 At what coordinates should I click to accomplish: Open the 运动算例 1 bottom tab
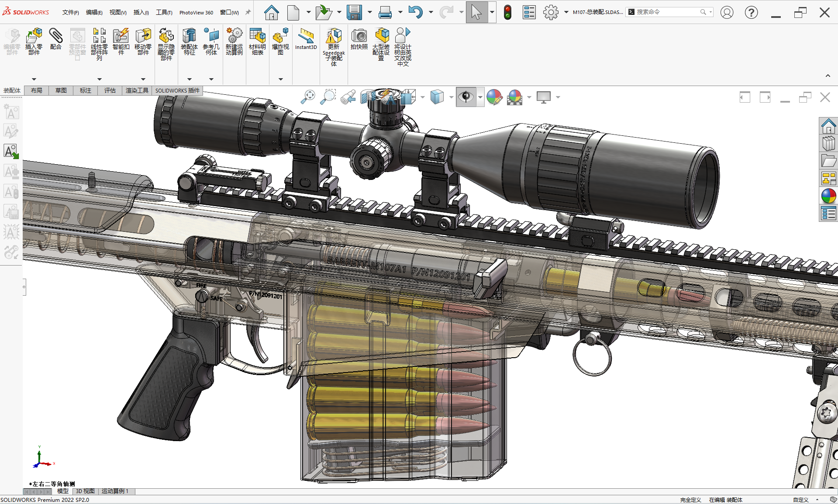115,491
